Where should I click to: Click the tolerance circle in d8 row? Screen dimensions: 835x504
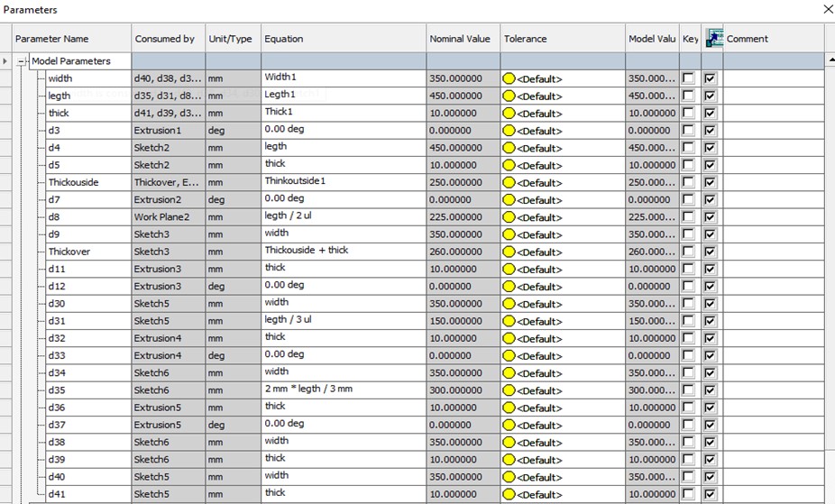(x=509, y=217)
